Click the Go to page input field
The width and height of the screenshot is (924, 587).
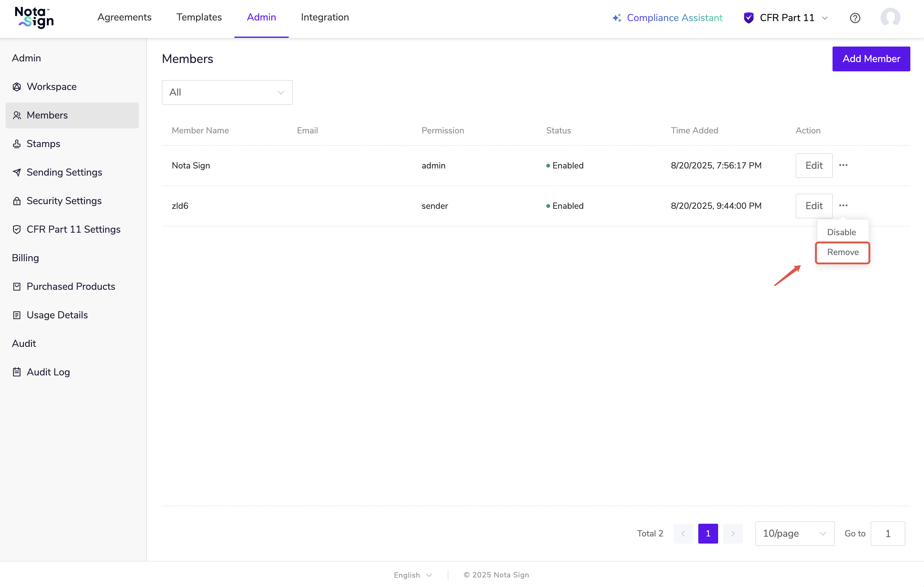pos(887,533)
